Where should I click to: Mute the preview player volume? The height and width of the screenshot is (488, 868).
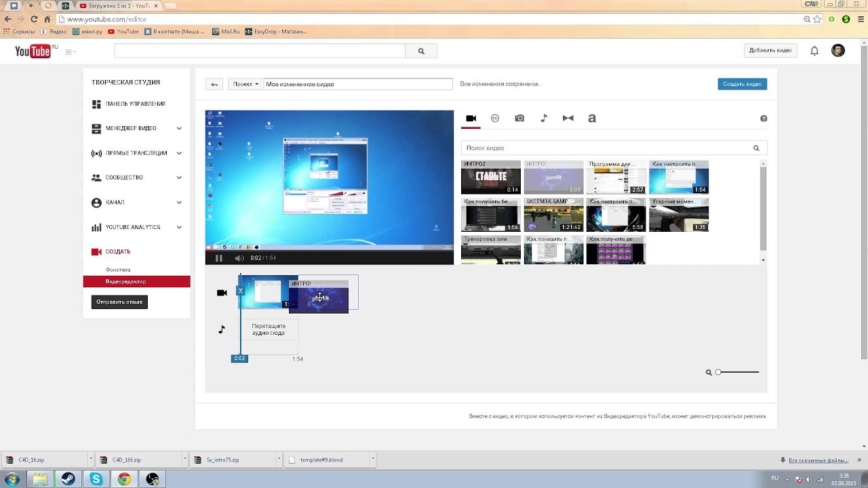pyautogui.click(x=238, y=258)
